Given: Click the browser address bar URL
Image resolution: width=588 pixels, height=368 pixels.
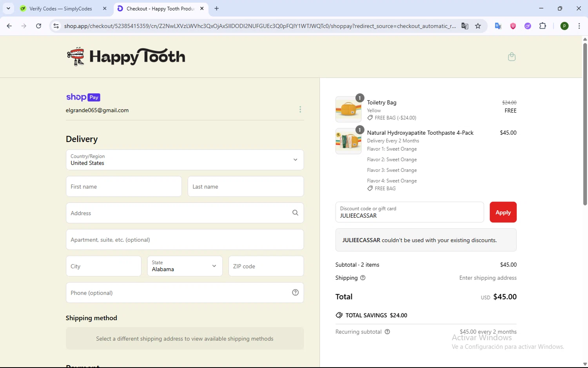Looking at the screenshot, I should tap(260, 26).
